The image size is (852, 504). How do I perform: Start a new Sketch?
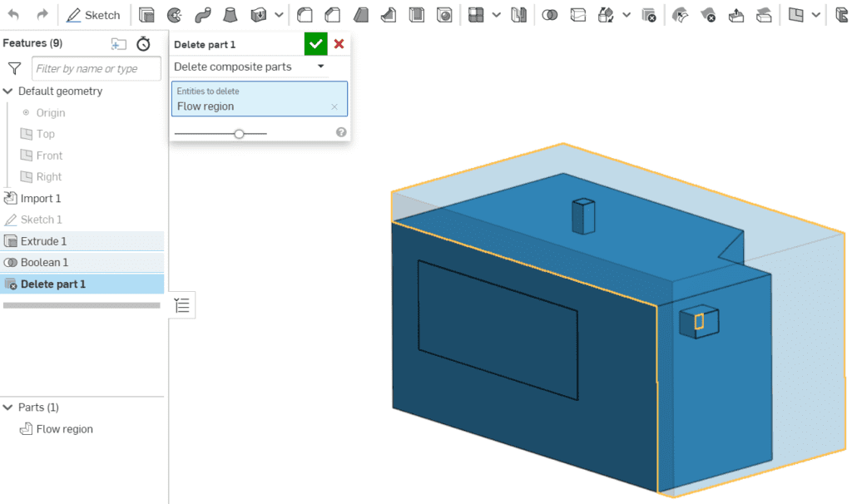tap(93, 14)
